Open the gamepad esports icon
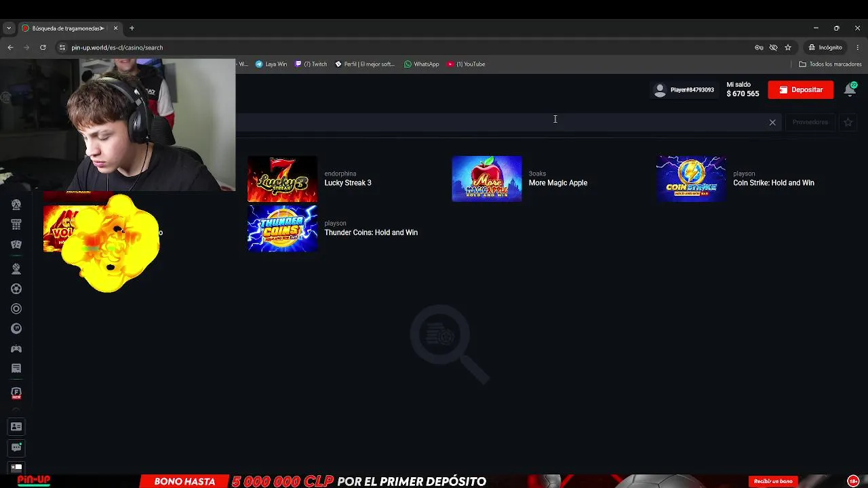Viewport: 868px width, 488px height. [16, 348]
